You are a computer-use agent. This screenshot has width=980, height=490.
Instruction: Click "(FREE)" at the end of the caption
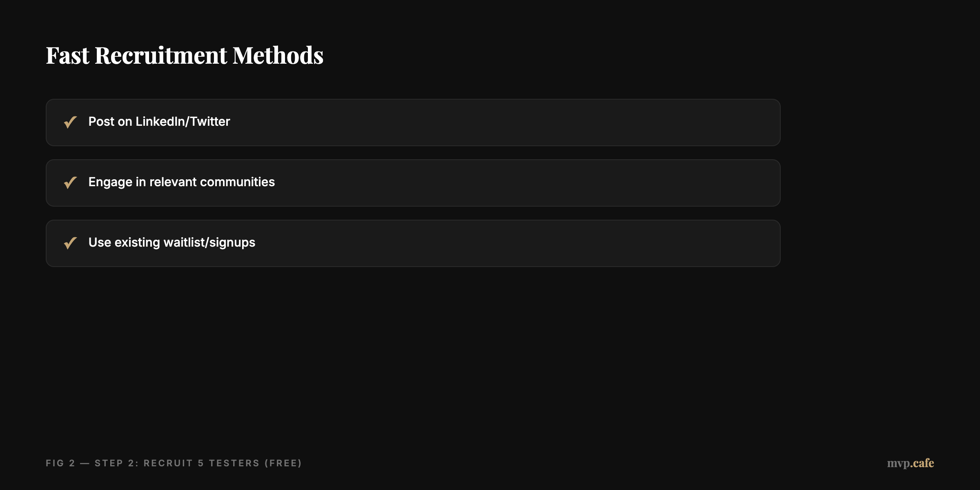click(x=283, y=463)
